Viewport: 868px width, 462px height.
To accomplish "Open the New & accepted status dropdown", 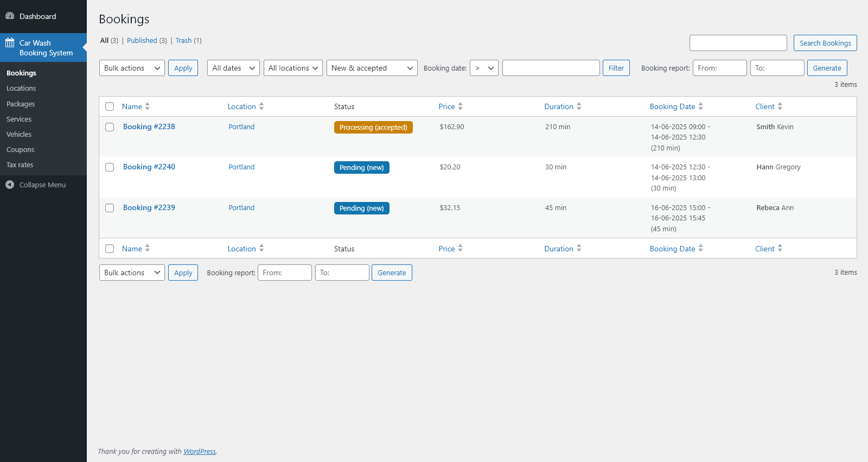I will pyautogui.click(x=372, y=68).
